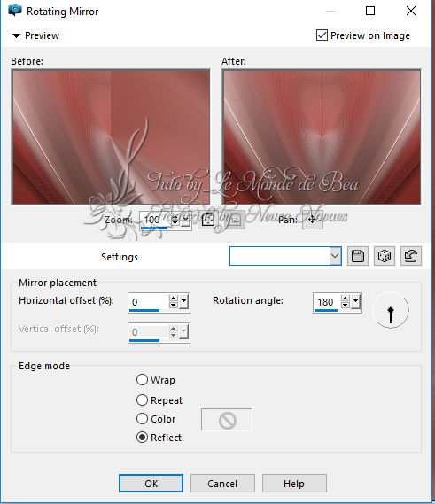
Task: Click the Rotation angle dial control
Action: [391, 310]
